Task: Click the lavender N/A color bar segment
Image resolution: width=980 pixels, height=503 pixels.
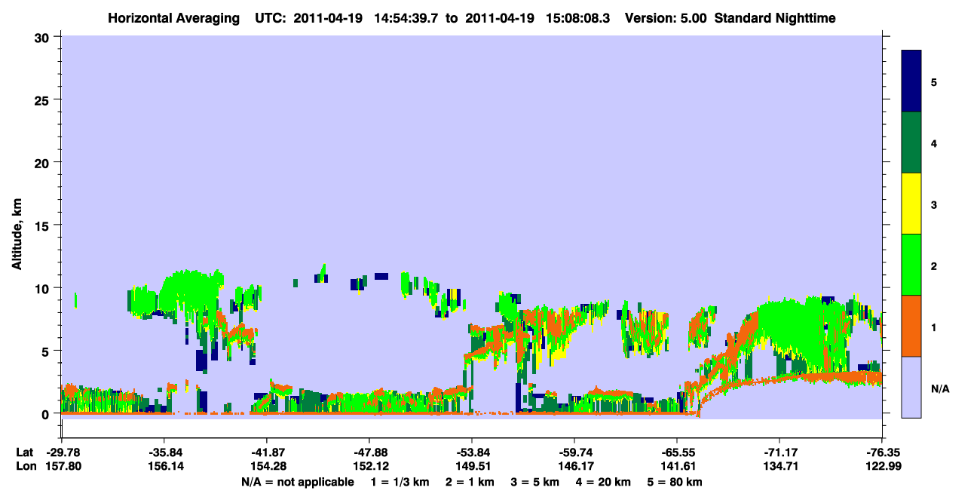Action: tap(911, 386)
